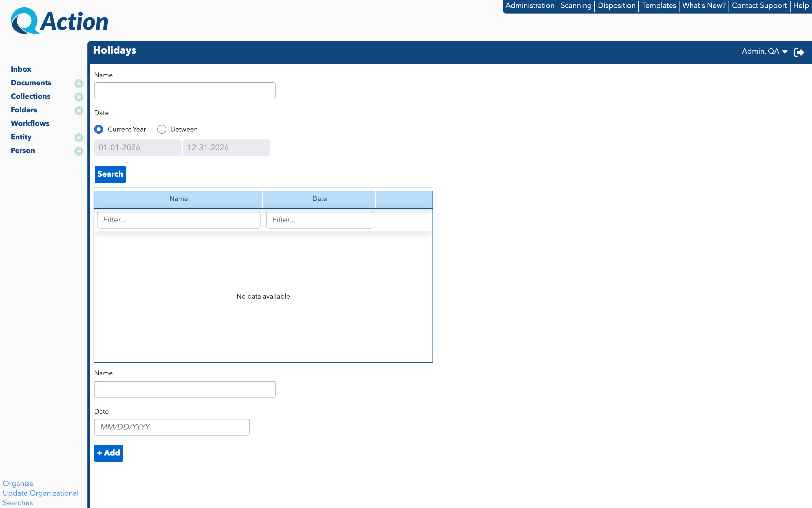This screenshot has height=508, width=812.
Task: Open the Scanning menu
Action: tap(576, 6)
